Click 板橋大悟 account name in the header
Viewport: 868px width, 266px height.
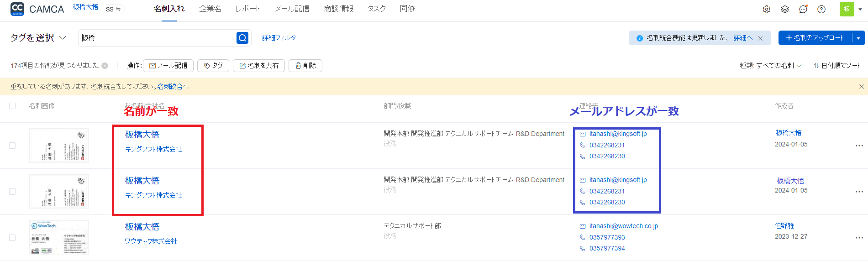[86, 7]
